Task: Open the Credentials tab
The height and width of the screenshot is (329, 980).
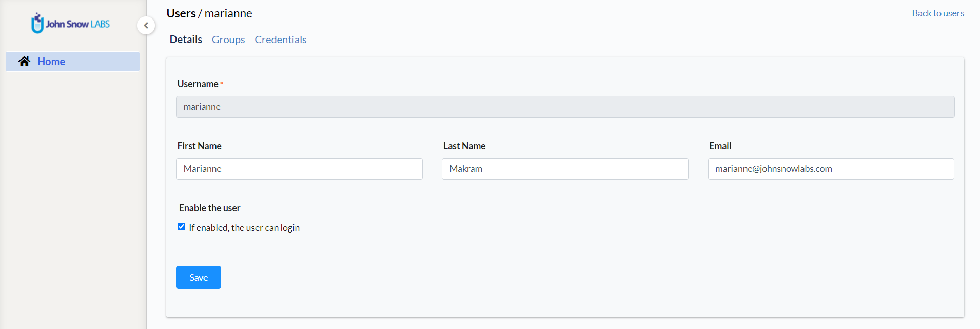Action: tap(281, 40)
